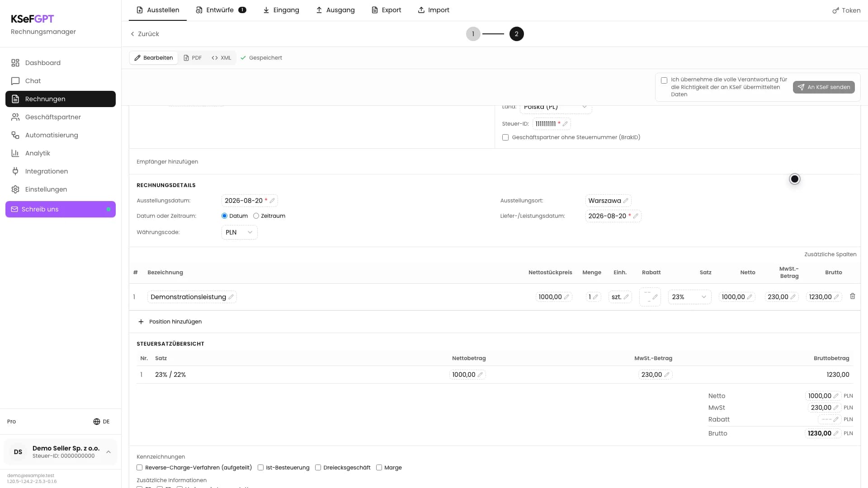Click pencil icon beside line Brutto 1230,00

(x=836, y=297)
